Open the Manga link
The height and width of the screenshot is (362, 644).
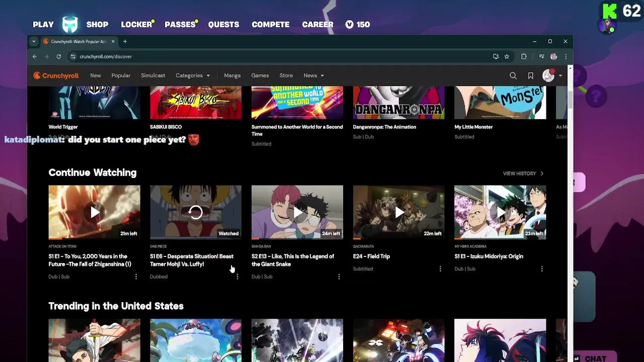(x=232, y=75)
